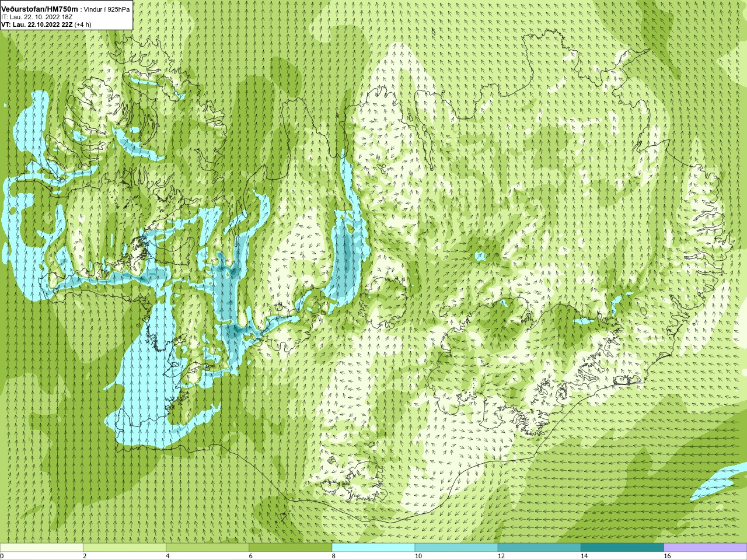This screenshot has height=560, width=747.
Task: Click the 6–8 dark green legend swatch
Action: tap(291, 548)
